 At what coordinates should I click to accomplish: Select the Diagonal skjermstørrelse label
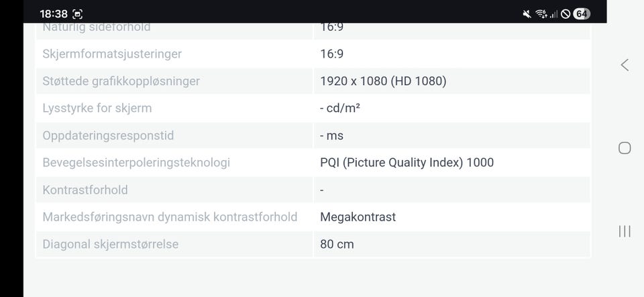point(111,245)
